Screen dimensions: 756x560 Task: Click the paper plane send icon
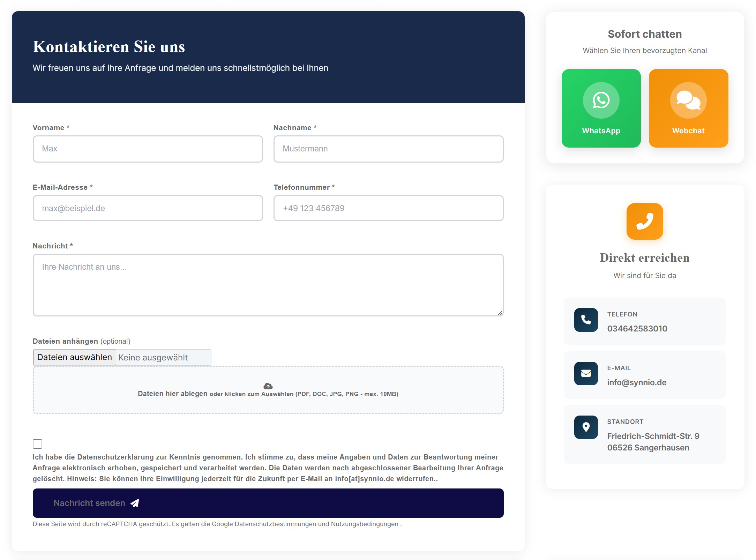(x=135, y=503)
